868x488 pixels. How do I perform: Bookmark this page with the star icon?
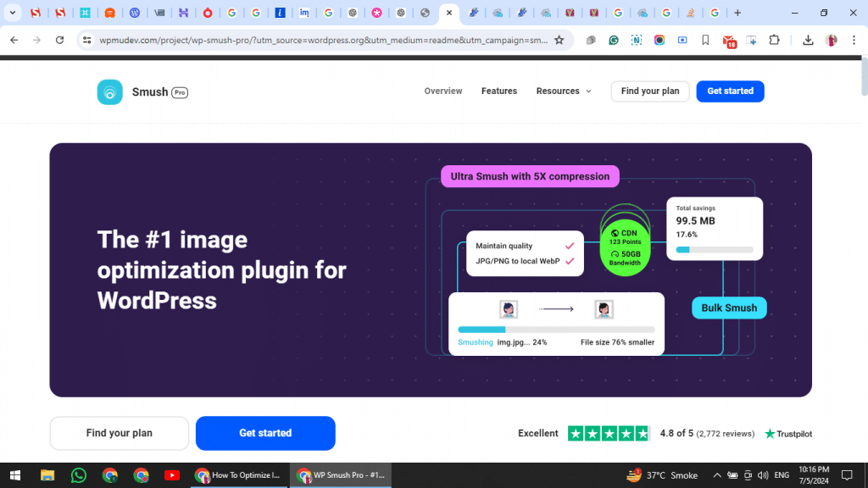559,40
